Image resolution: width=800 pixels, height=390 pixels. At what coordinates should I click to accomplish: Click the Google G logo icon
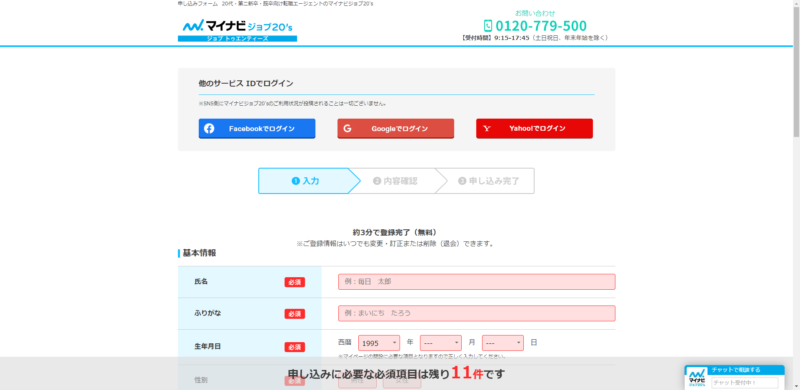[x=347, y=129]
